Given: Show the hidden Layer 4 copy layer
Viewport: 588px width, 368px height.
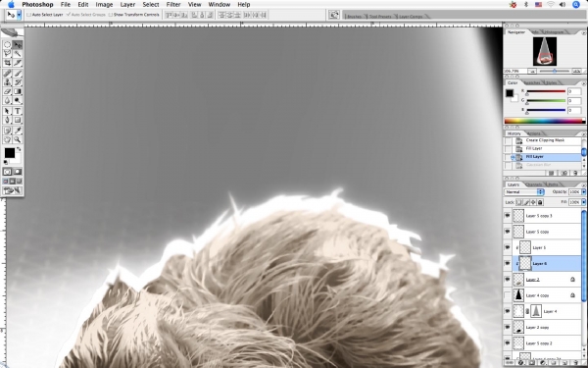Looking at the screenshot, I should [x=508, y=295].
